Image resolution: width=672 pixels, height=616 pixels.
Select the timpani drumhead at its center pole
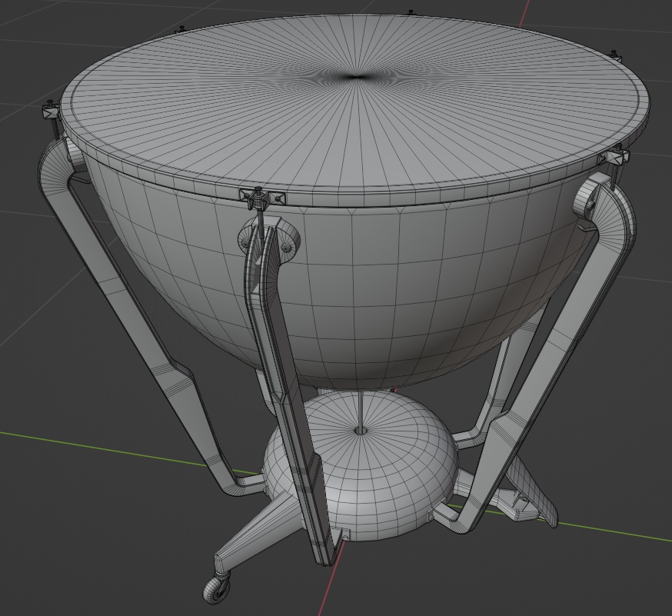(x=355, y=78)
